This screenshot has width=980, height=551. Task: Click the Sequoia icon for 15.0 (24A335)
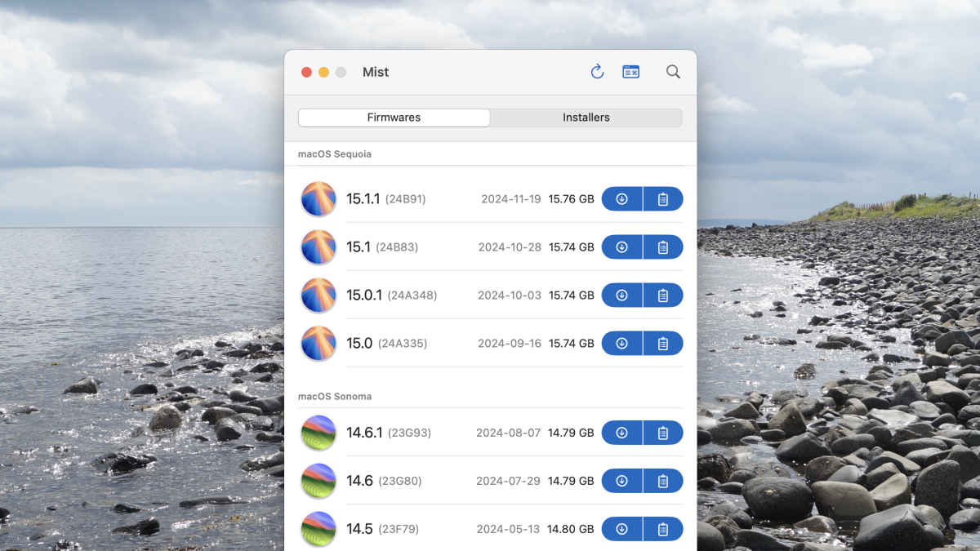pos(318,344)
